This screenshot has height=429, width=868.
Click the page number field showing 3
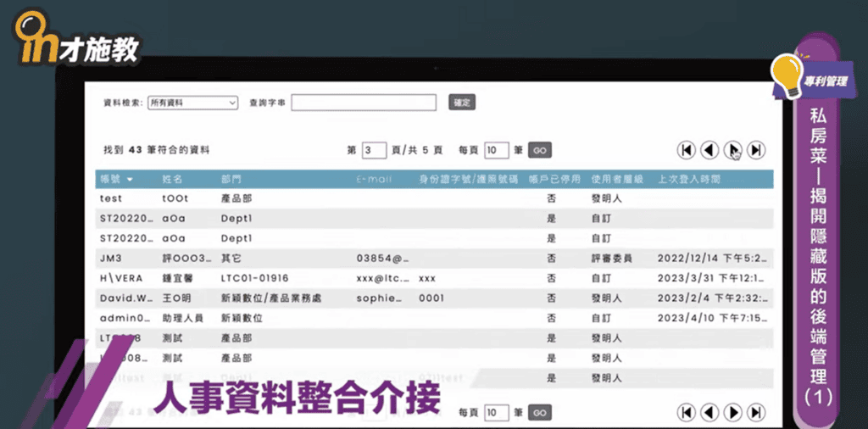click(x=374, y=150)
